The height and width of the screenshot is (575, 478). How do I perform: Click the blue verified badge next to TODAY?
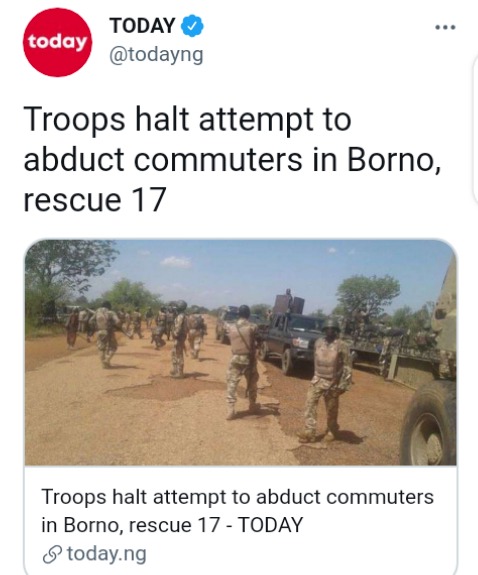click(193, 26)
